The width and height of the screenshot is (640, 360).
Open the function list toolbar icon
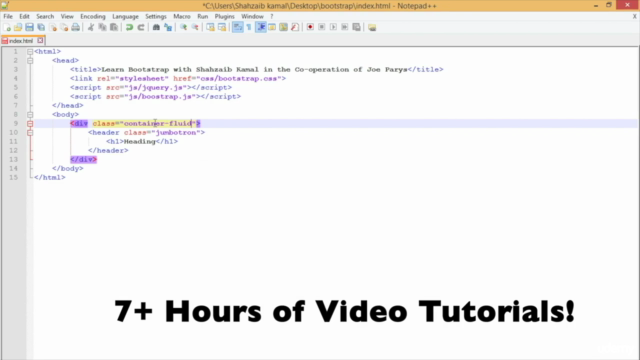pos(295,27)
